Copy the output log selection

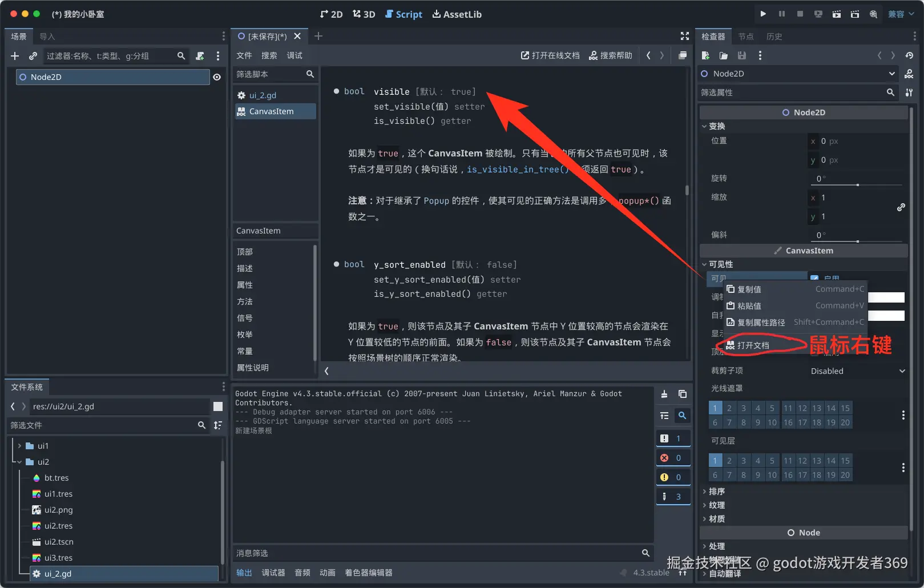683,394
